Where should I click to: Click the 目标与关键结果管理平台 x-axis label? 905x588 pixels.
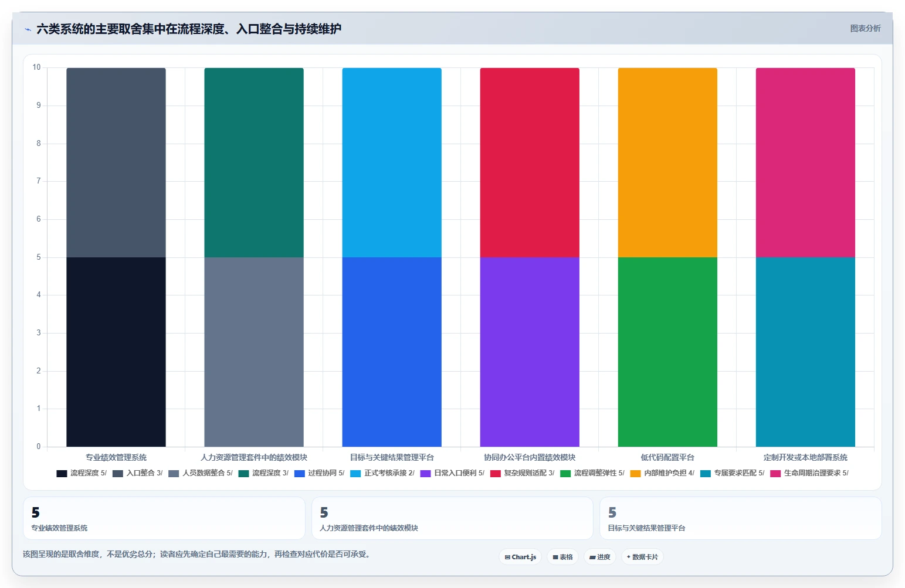[392, 457]
